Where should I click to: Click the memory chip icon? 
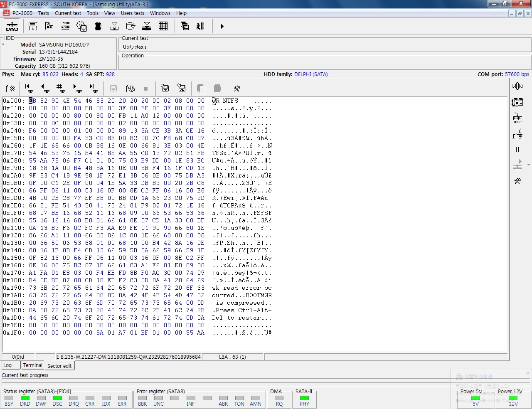pyautogui.click(x=98, y=26)
